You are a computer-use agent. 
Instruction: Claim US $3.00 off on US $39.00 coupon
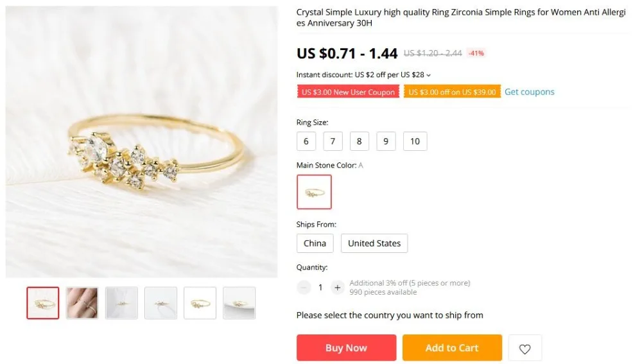[x=452, y=92]
